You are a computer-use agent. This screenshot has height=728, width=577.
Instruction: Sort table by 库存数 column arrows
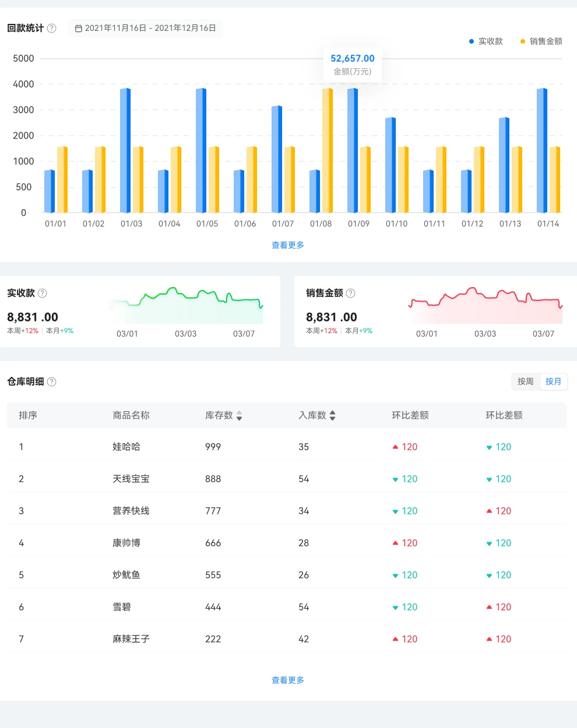(239, 415)
